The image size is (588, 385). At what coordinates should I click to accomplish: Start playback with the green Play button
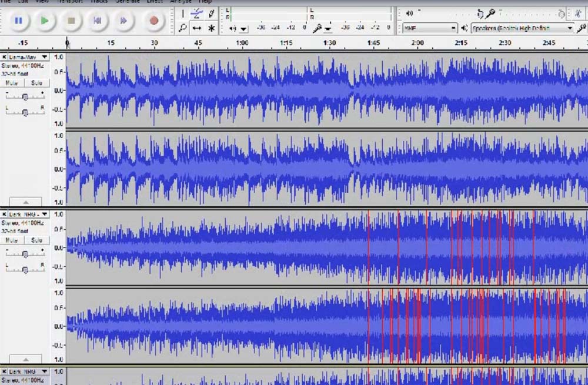coord(45,21)
